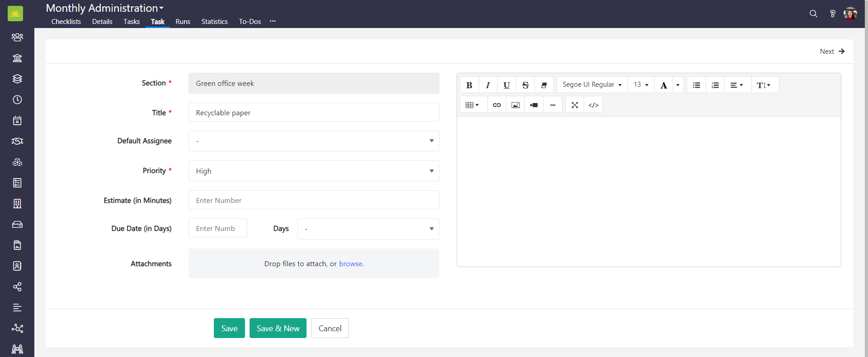Viewport: 868px width, 357px height.
Task: Expand the Priority dropdown
Action: tap(313, 171)
